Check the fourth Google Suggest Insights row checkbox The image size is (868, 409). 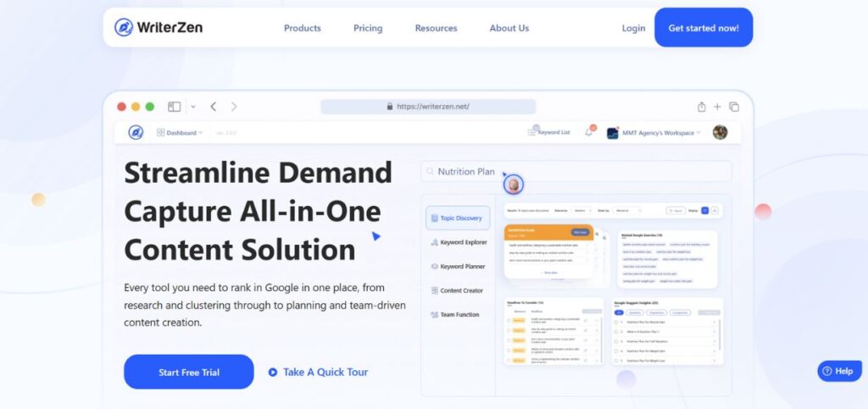616,351
